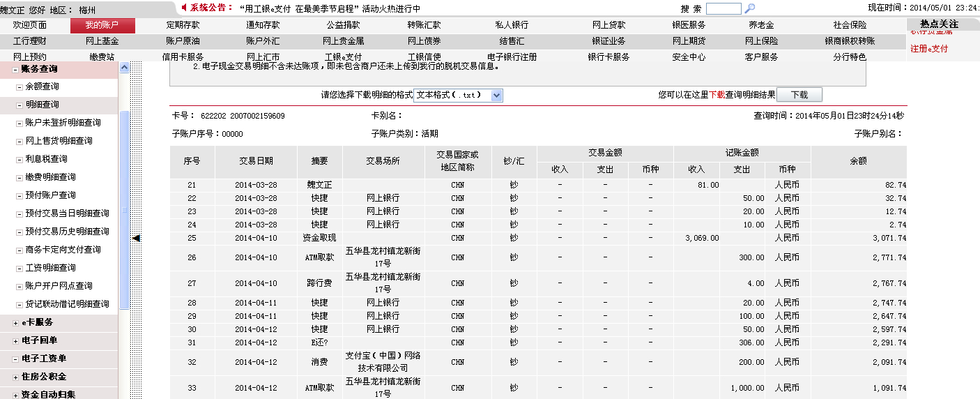Open 银证业务 menu
Screen dimensions: 980x399
[x=609, y=41]
